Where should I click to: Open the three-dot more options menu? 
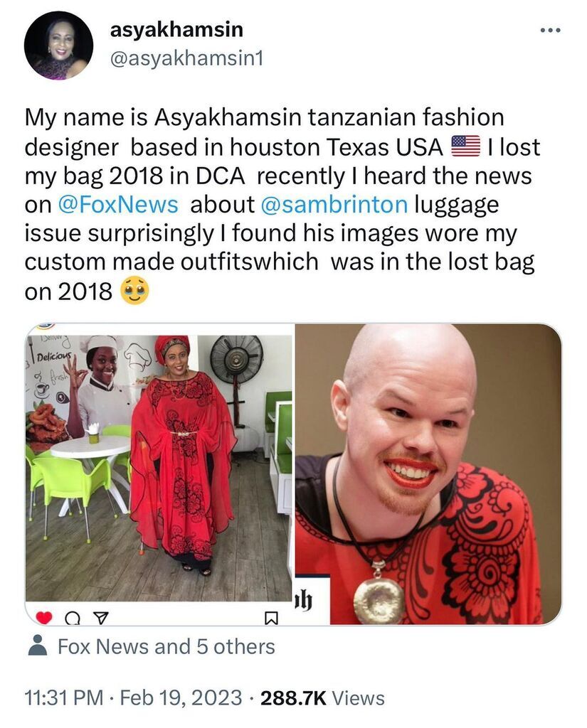pyautogui.click(x=551, y=31)
